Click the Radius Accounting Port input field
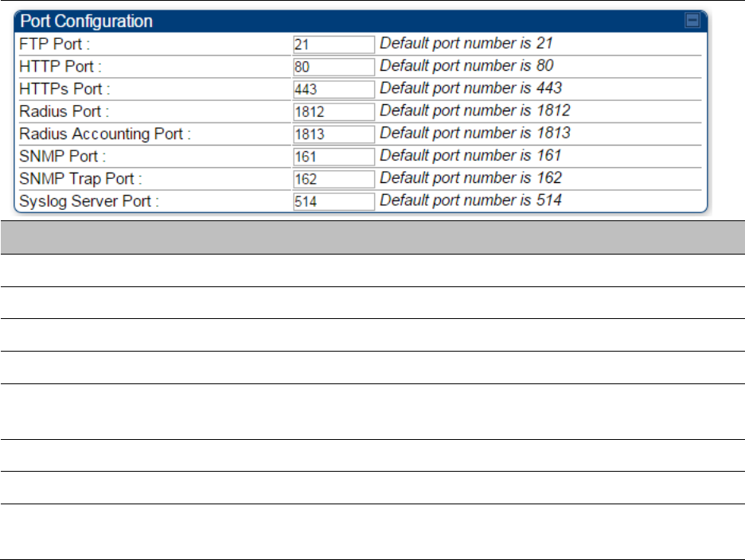 click(333, 134)
